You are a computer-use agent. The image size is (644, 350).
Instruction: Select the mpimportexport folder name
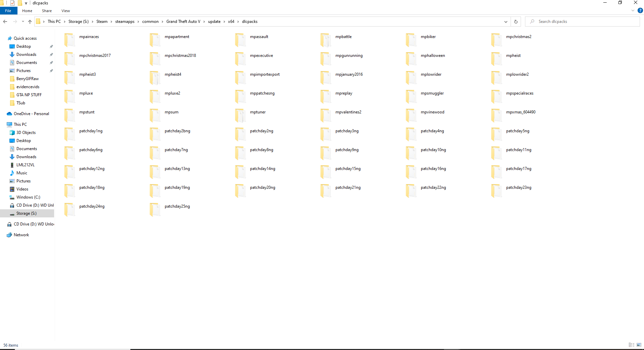265,74
